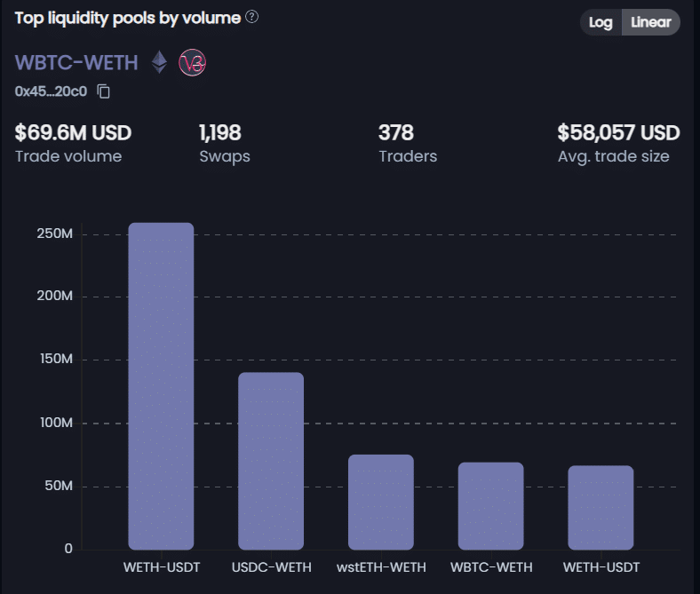Click the help icon beside the chart title
The image size is (700, 594).
252,18
